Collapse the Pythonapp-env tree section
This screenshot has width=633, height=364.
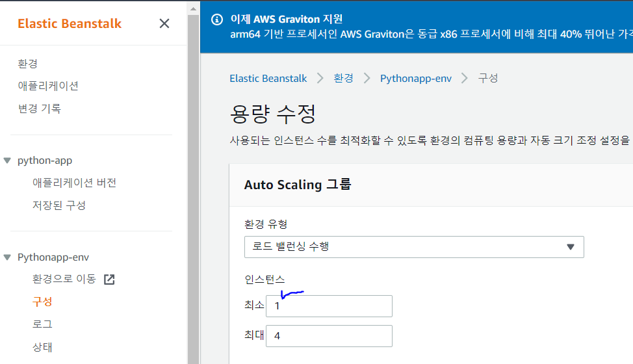tap(7, 257)
